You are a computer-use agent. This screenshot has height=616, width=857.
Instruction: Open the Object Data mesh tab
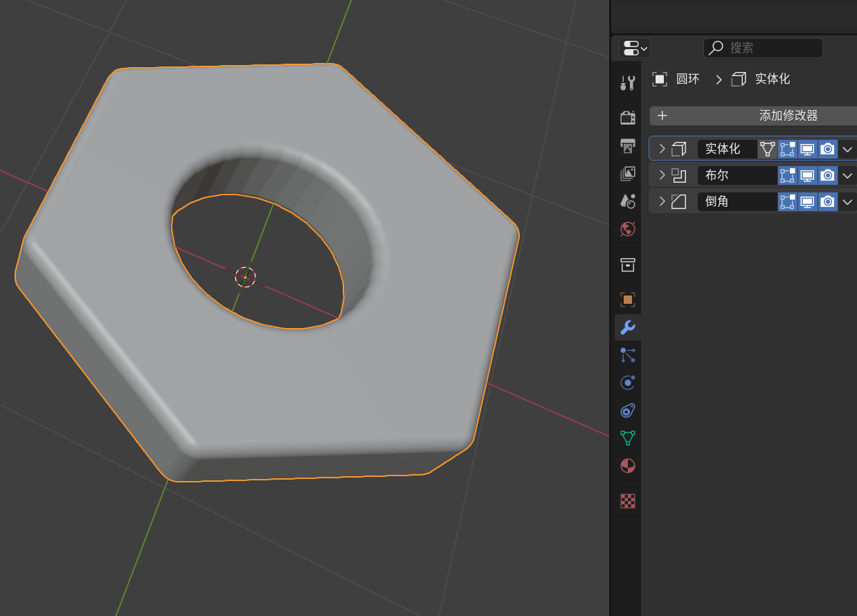point(628,438)
